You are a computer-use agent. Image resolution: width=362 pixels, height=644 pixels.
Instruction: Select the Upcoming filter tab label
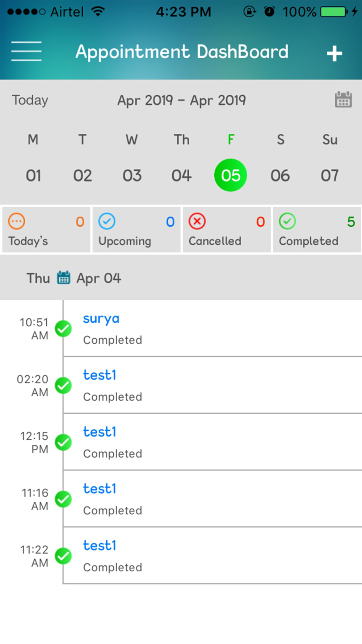[125, 241]
